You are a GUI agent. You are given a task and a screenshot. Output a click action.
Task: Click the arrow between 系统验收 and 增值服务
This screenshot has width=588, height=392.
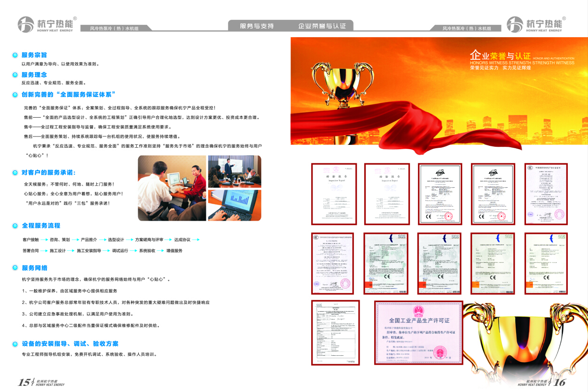click(x=160, y=251)
